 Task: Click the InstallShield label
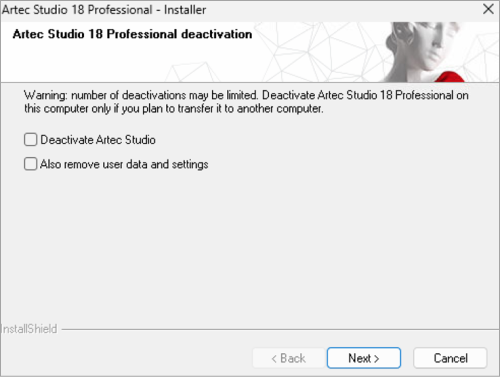[29, 329]
